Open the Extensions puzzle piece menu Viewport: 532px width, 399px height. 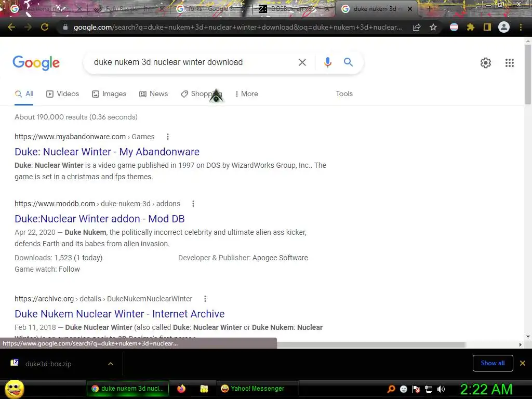point(470,27)
